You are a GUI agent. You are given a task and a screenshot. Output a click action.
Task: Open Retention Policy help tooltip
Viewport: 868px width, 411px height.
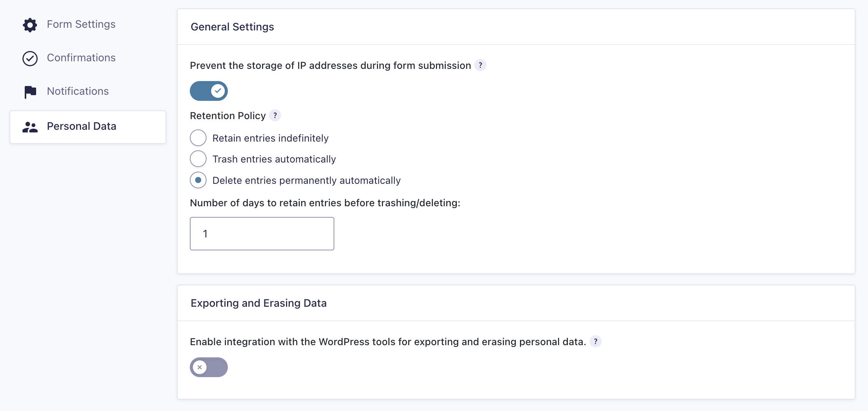(x=275, y=115)
